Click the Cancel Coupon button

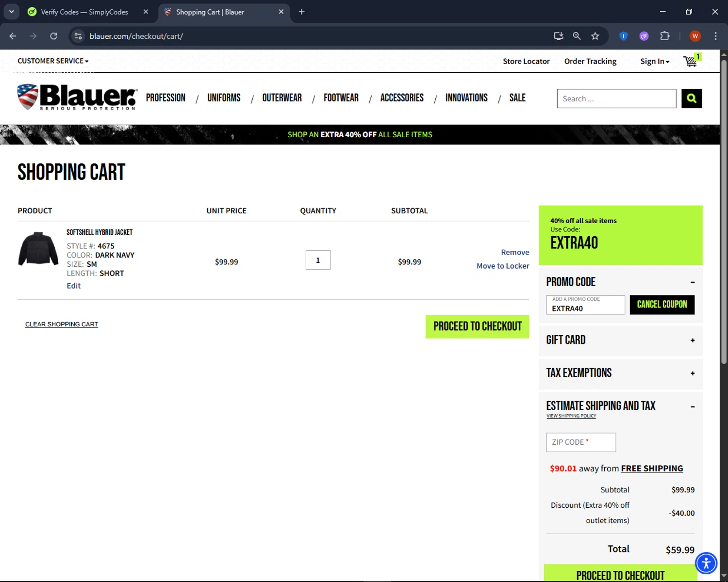(x=662, y=305)
